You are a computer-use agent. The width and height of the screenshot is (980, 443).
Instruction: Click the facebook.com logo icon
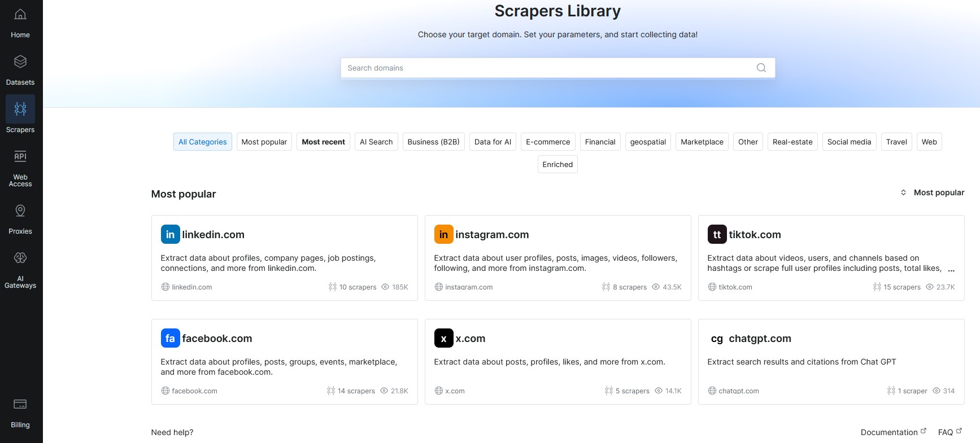pyautogui.click(x=170, y=338)
